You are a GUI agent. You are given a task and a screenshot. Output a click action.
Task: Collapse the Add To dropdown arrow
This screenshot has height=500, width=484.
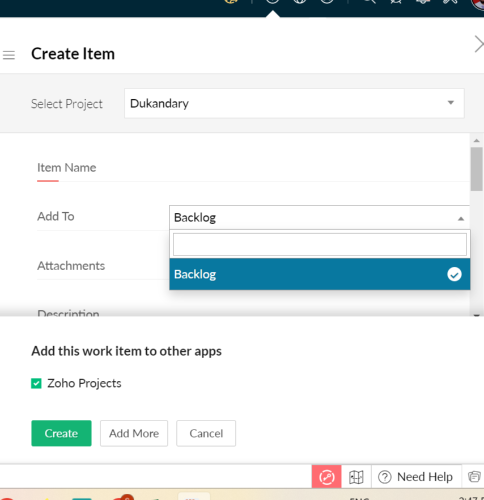[x=461, y=219]
